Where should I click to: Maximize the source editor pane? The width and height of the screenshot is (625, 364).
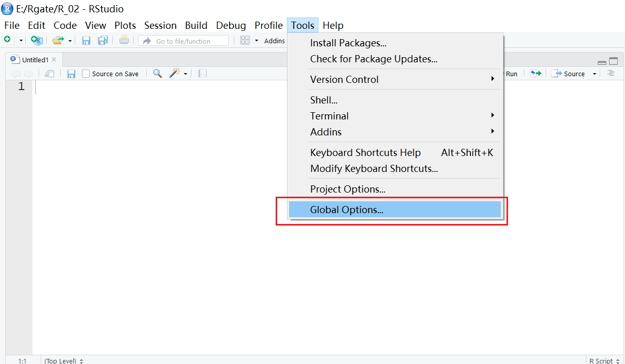(x=613, y=61)
